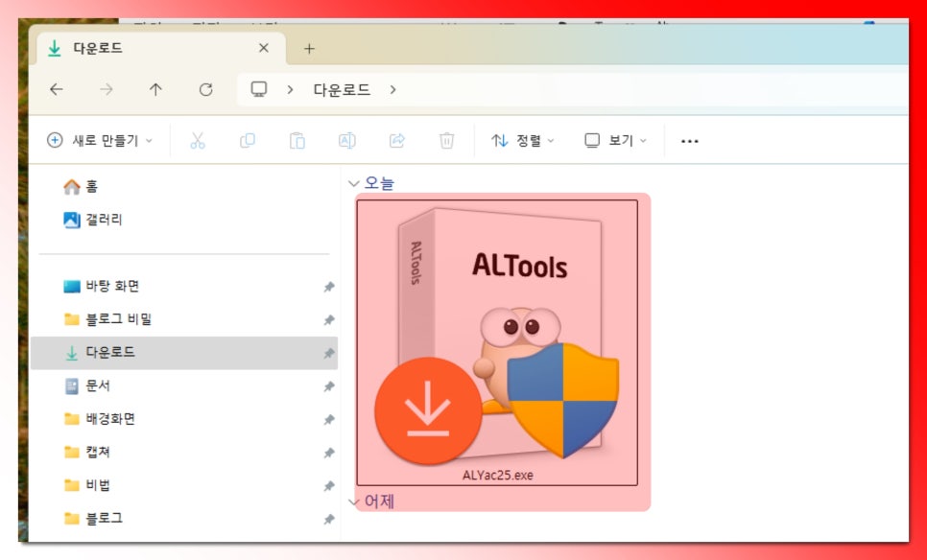Click 다운로드 breadcrumb in address bar

click(x=342, y=89)
